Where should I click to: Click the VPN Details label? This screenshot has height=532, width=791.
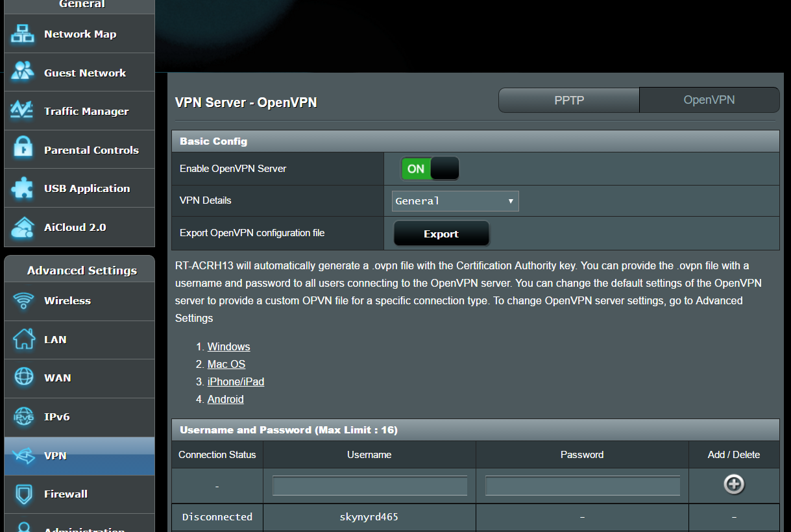(206, 200)
